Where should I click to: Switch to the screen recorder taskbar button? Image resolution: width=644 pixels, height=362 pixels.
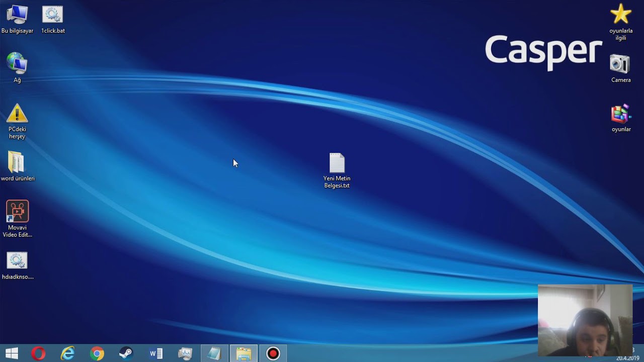tap(273, 353)
